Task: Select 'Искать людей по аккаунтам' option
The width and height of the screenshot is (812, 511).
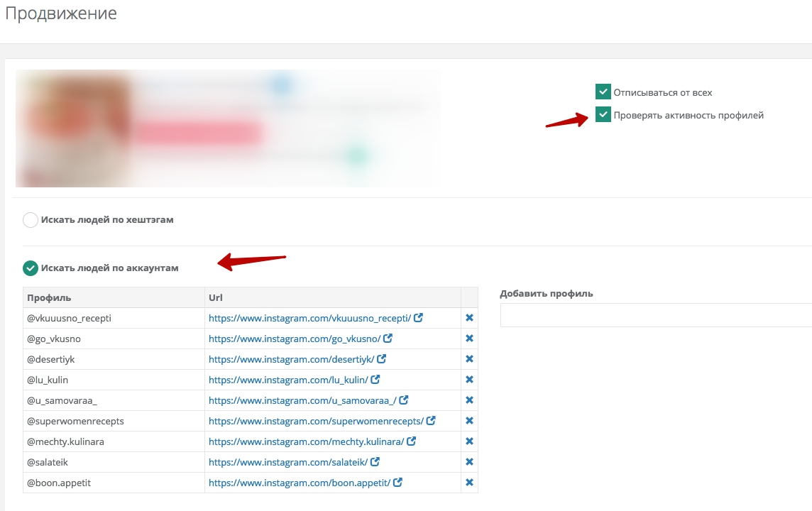Action: (31, 268)
